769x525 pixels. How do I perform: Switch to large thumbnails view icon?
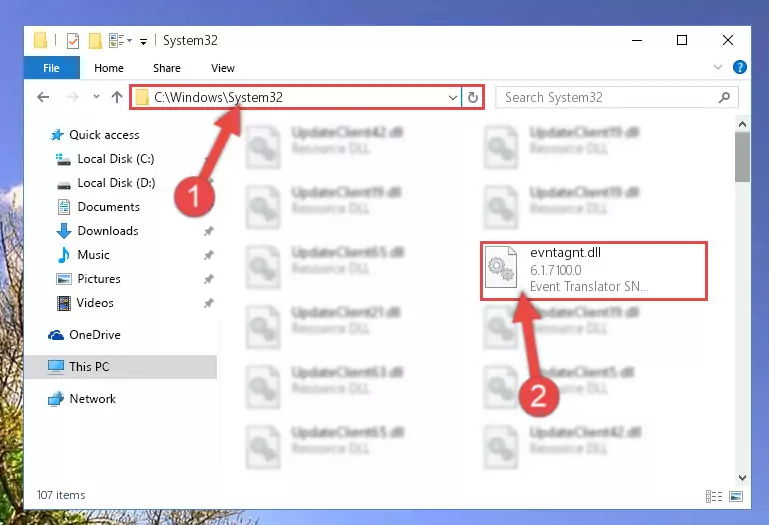[x=736, y=496]
